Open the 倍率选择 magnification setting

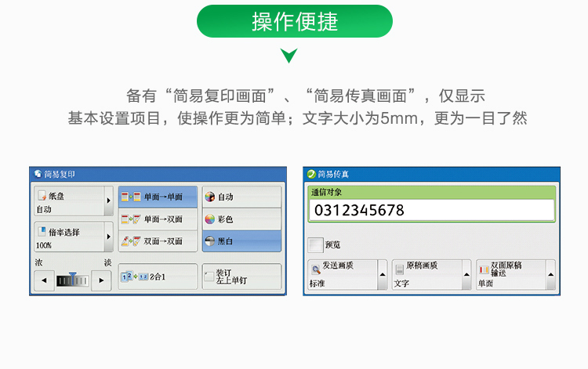69,237
